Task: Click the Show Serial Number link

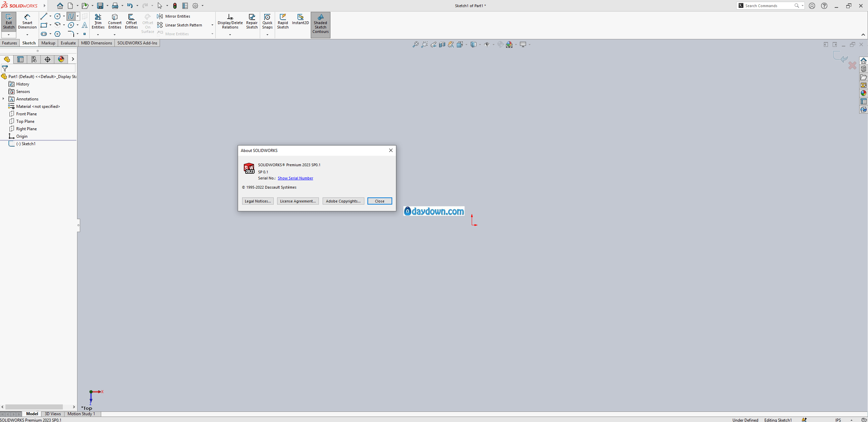Action: 295,178
